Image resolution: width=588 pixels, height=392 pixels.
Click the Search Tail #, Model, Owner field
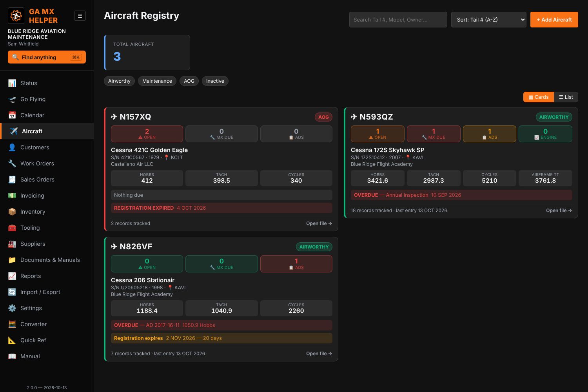pos(398,20)
